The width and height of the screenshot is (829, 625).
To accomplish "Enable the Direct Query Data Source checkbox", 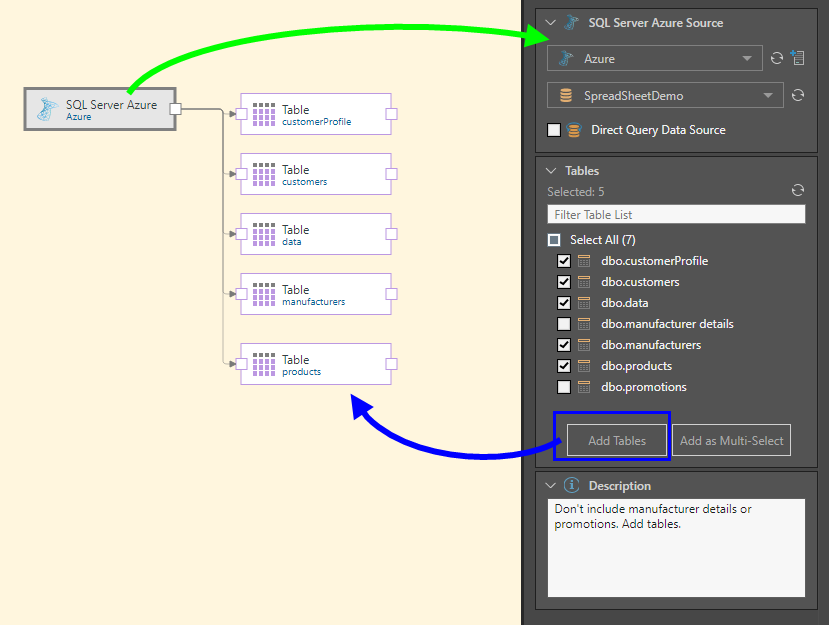I will pyautogui.click(x=554, y=130).
